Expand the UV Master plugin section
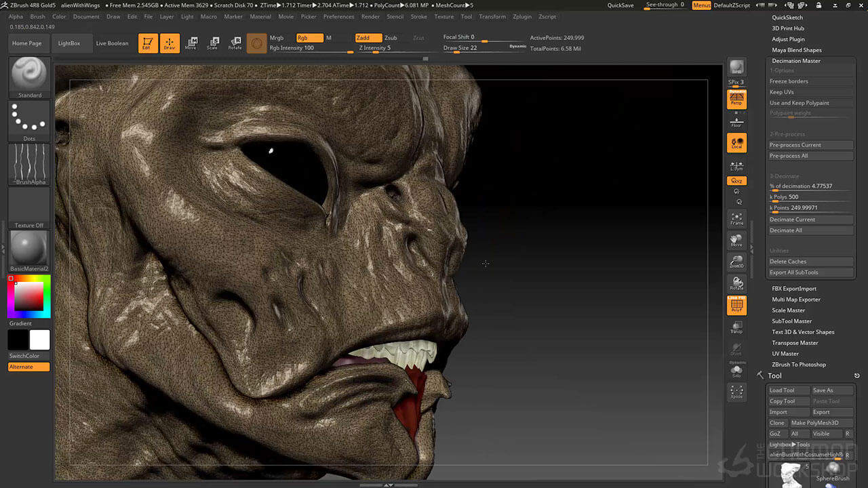This screenshot has height=488, width=868. pyautogui.click(x=785, y=354)
